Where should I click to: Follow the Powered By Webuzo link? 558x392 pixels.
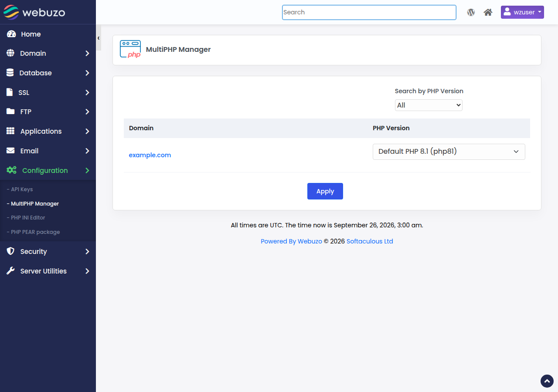(x=291, y=241)
